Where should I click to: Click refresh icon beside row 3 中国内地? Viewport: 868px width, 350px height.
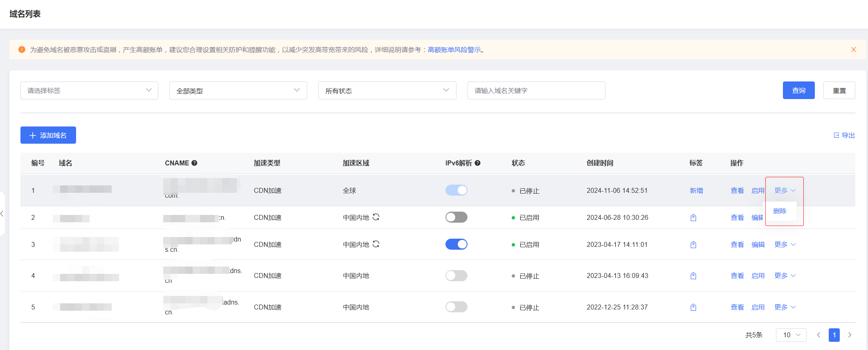pos(376,244)
